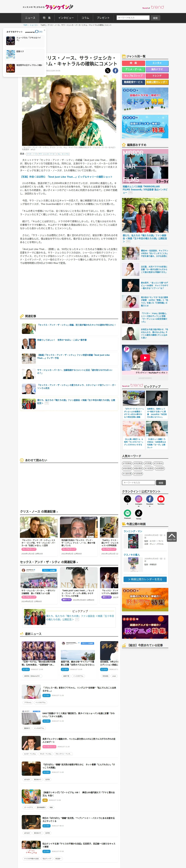Click the #乃木坂46 keyword tag
The width and height of the screenshot is (186, 868).
(x=158, y=463)
